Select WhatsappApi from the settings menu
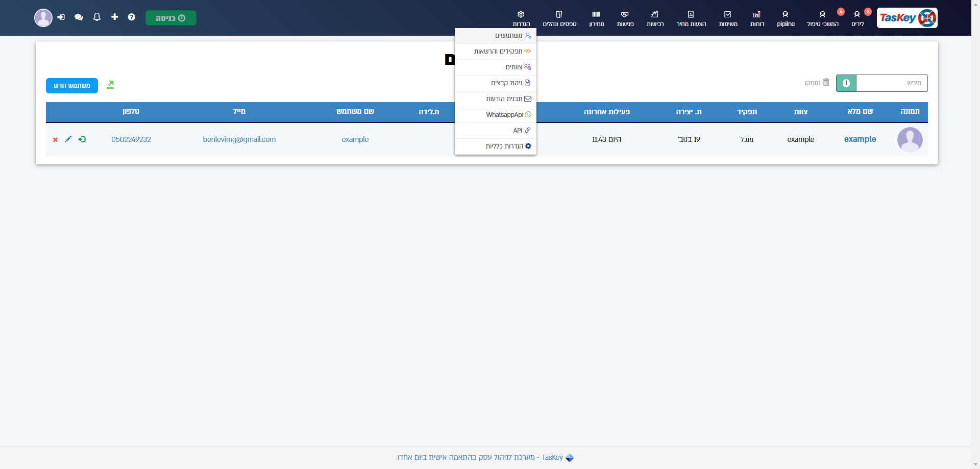 504,115
